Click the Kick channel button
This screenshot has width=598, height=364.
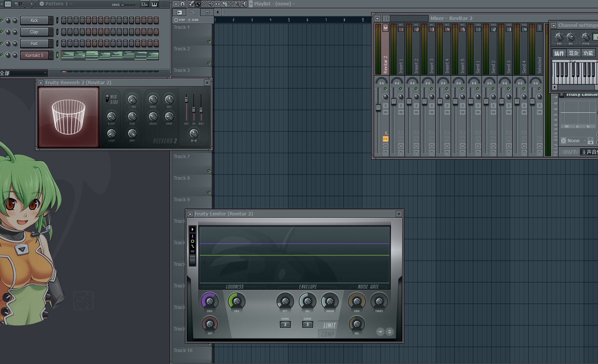click(35, 20)
